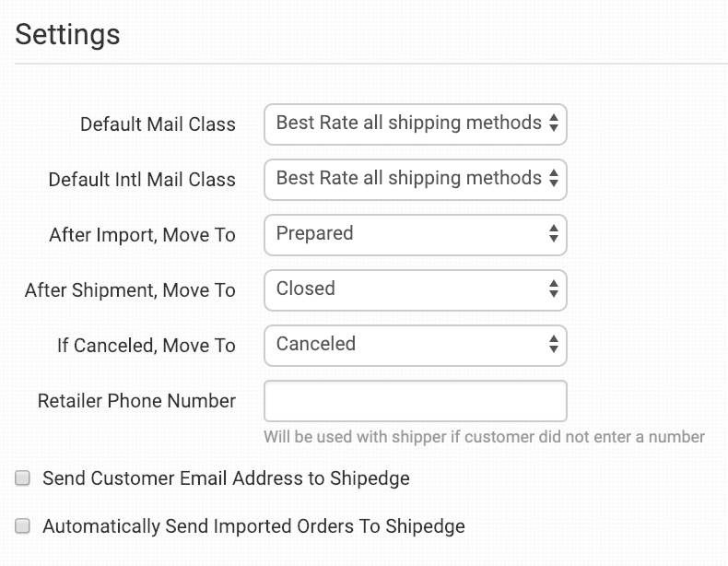Open the If Canceled, Move To dropdown
The width and height of the screenshot is (728, 566).
[x=415, y=345]
